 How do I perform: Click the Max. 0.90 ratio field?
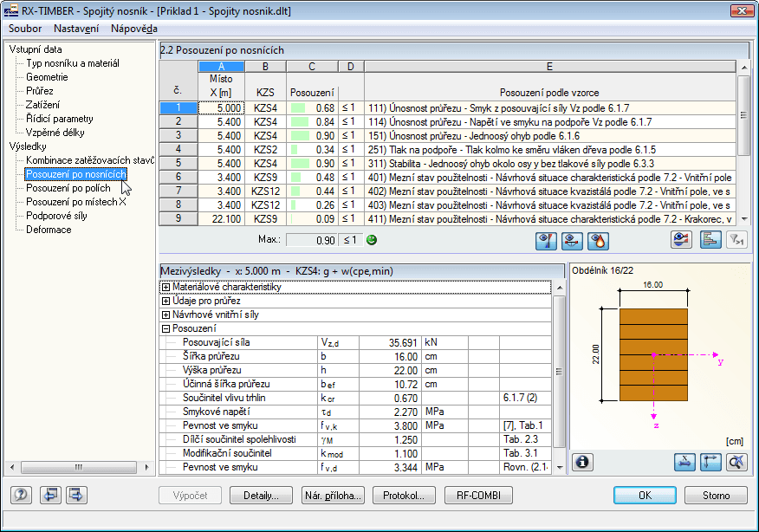(312, 240)
